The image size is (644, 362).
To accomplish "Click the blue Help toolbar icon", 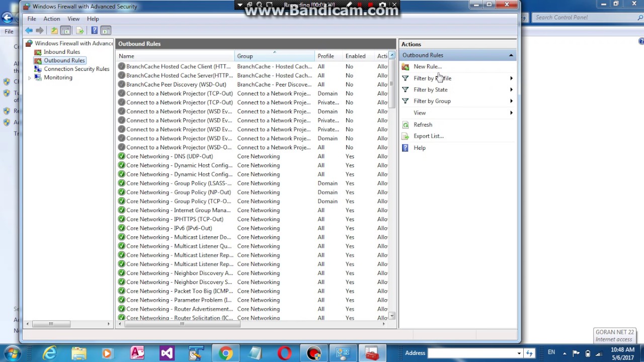I will [94, 31].
